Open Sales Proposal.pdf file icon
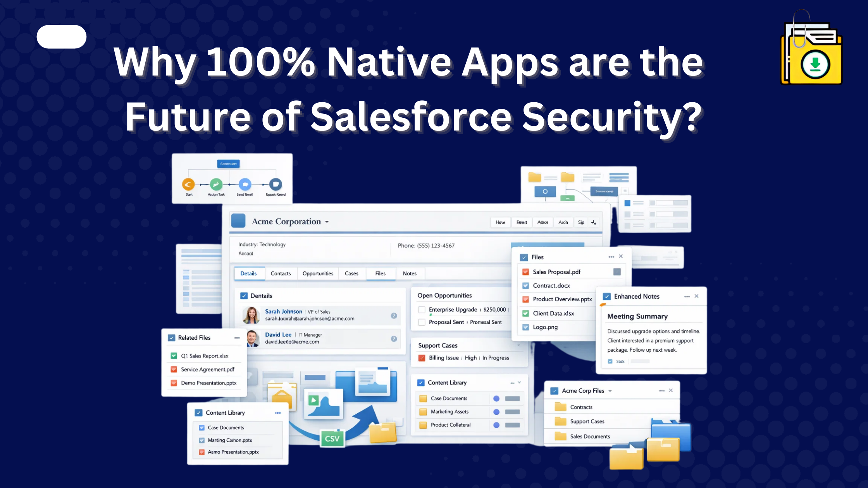The height and width of the screenshot is (488, 868). click(x=525, y=272)
